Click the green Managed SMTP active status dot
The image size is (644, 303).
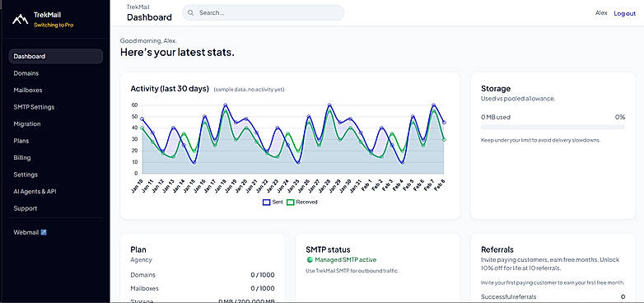pos(310,260)
